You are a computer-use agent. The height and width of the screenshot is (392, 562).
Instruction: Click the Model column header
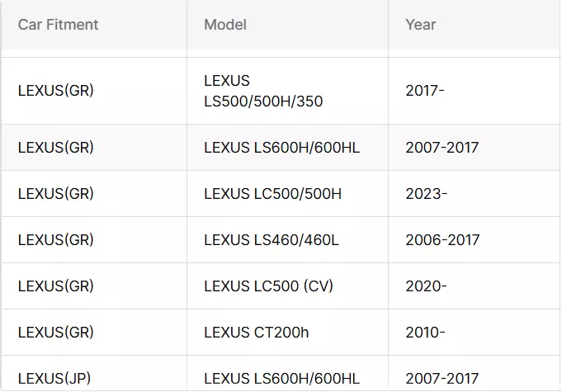click(x=225, y=25)
